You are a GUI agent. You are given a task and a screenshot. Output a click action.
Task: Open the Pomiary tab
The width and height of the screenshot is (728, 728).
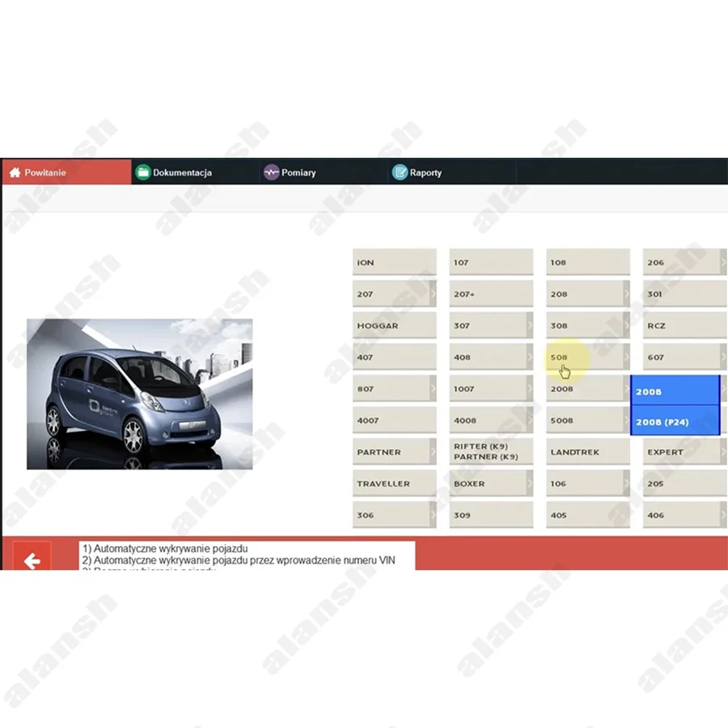(324, 171)
